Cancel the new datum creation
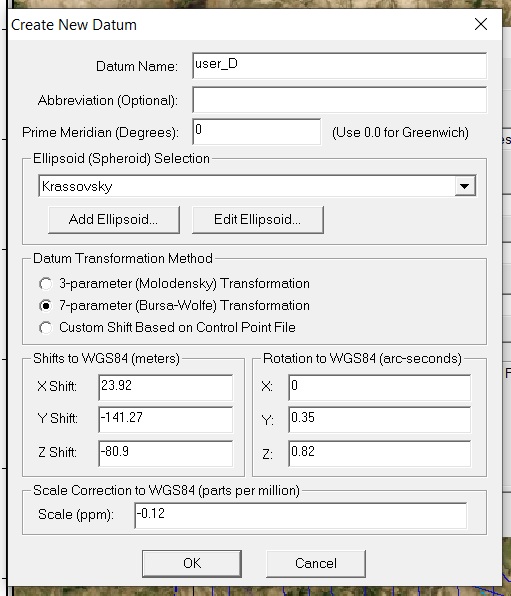Screen dimensions: 511x596 tap(316, 563)
